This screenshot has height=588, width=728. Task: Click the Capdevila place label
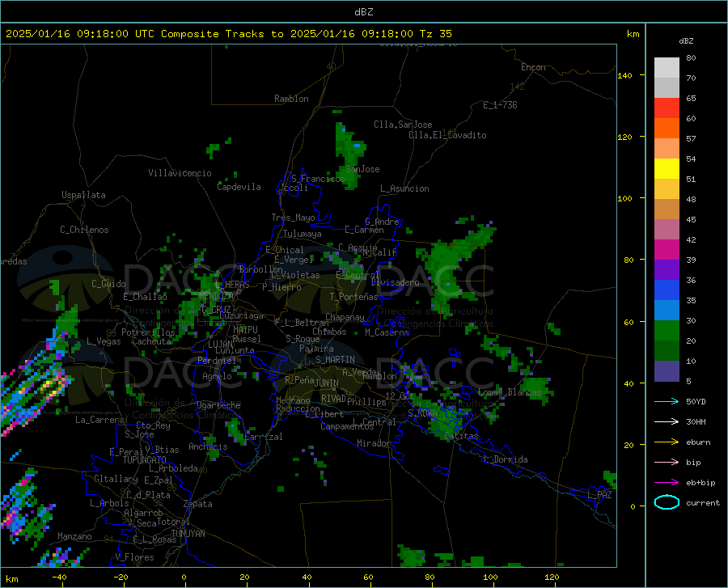click(239, 187)
